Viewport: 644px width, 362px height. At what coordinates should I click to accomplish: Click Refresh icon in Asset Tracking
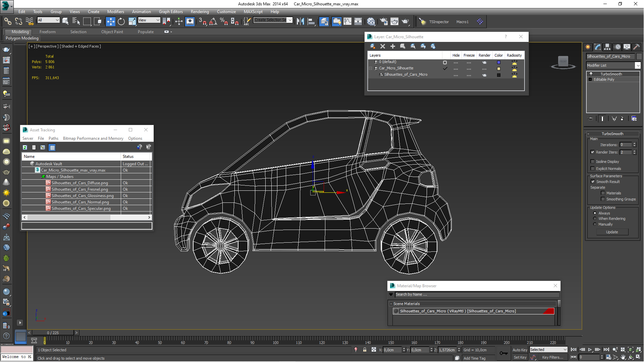(25, 147)
